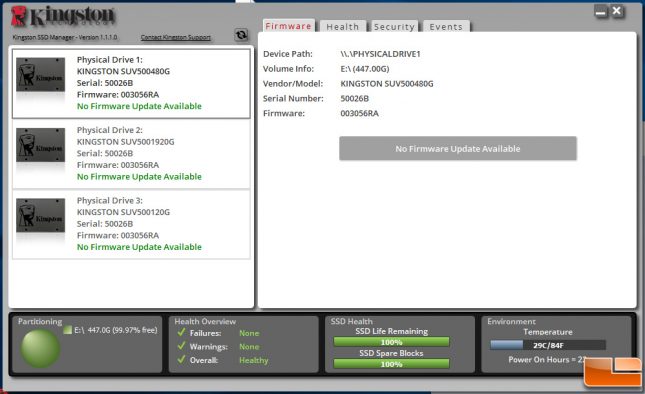This screenshot has height=394, width=645.
Task: Click Drive 1 green firmware status text
Action: coord(139,106)
